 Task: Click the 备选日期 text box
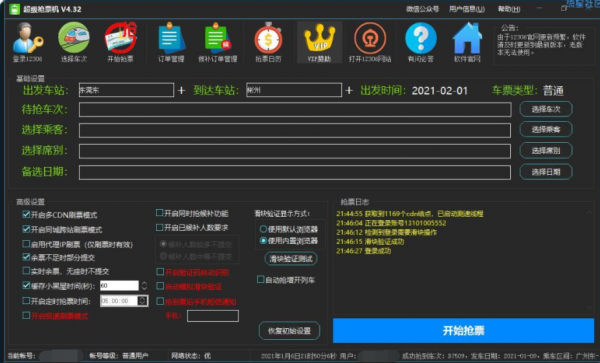pos(295,172)
